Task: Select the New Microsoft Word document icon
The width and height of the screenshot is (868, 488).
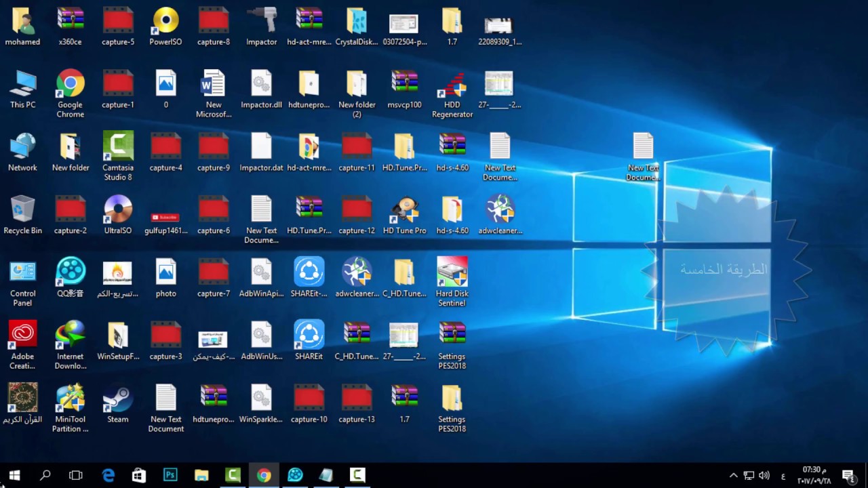Action: (214, 93)
